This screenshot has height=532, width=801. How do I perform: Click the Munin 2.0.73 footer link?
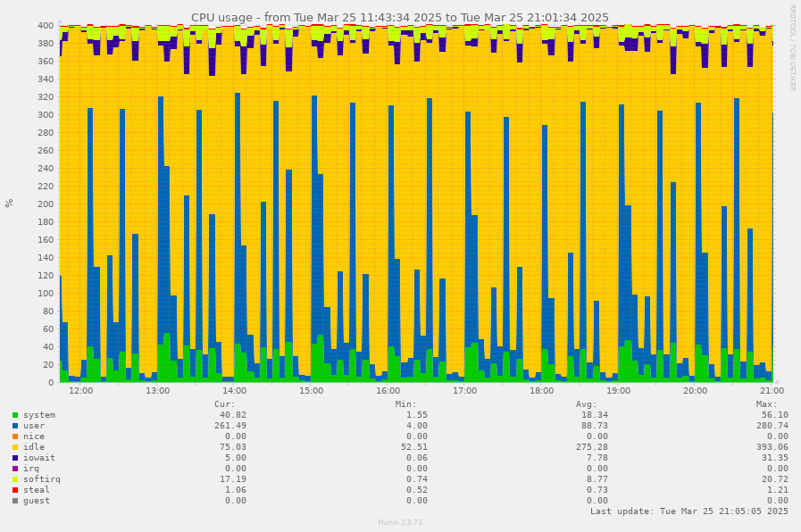click(400, 523)
